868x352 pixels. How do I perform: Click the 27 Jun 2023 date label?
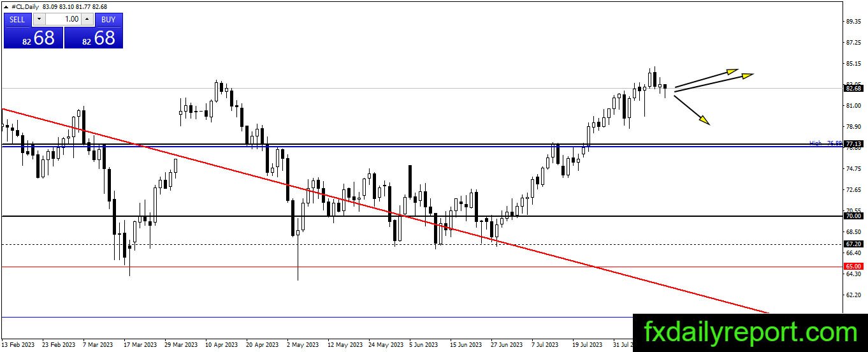point(507,345)
